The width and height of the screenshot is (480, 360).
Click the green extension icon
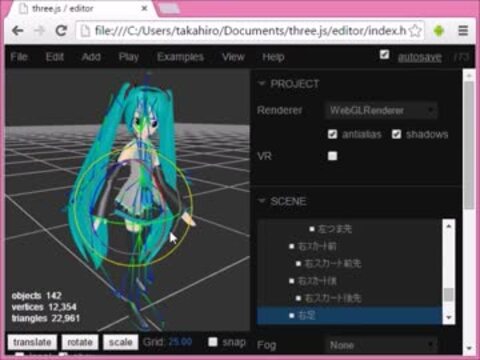point(439,31)
